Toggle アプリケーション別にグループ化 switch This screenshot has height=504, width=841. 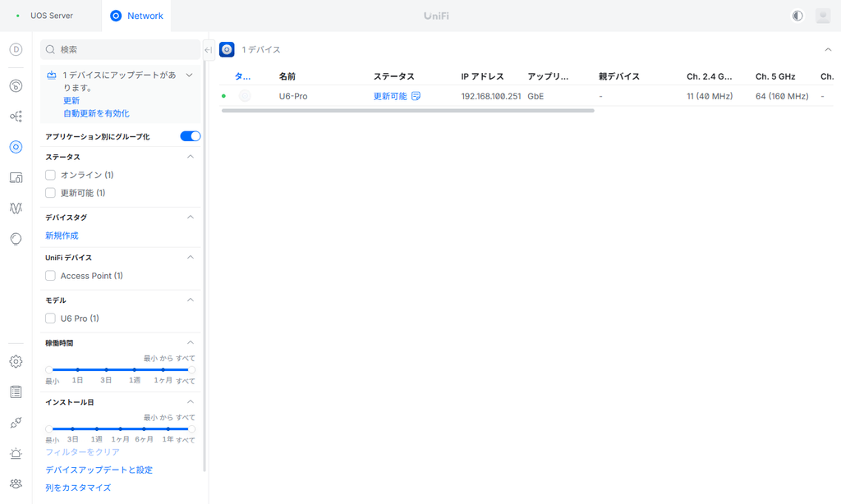(191, 136)
